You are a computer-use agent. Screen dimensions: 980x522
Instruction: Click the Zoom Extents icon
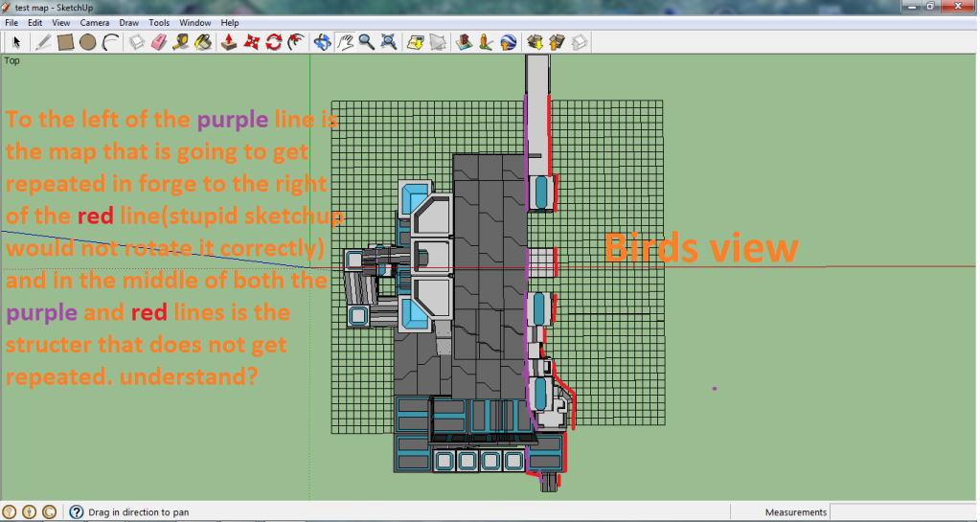coord(389,42)
